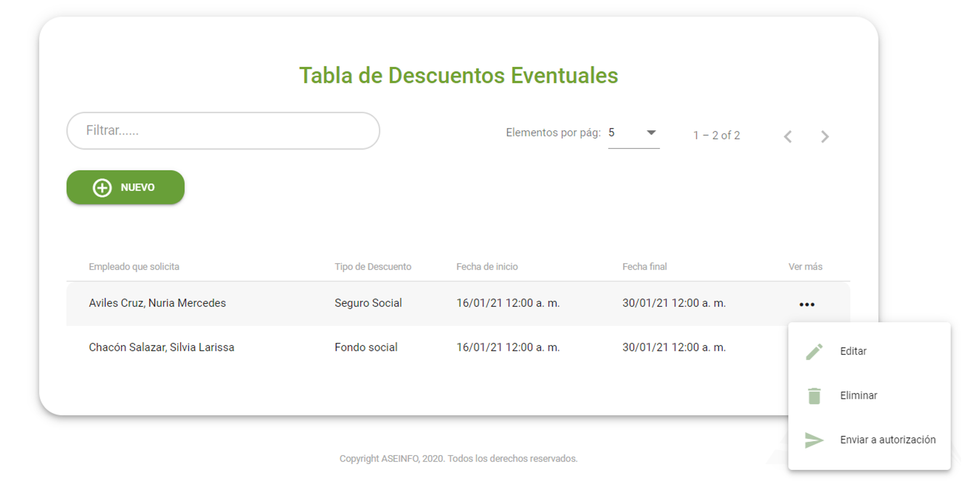
Task: Create a new discount with NUEVO button
Action: pos(126,188)
